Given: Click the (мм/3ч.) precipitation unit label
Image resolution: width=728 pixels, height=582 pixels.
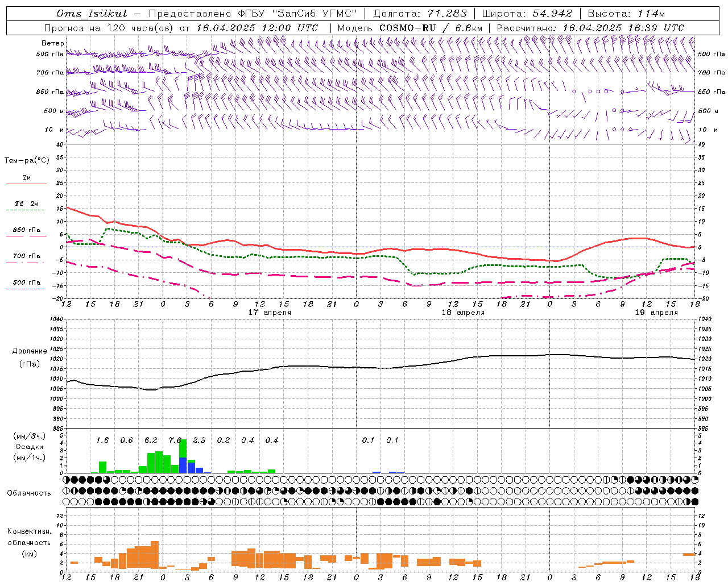Looking at the screenshot, I should (x=29, y=436).
